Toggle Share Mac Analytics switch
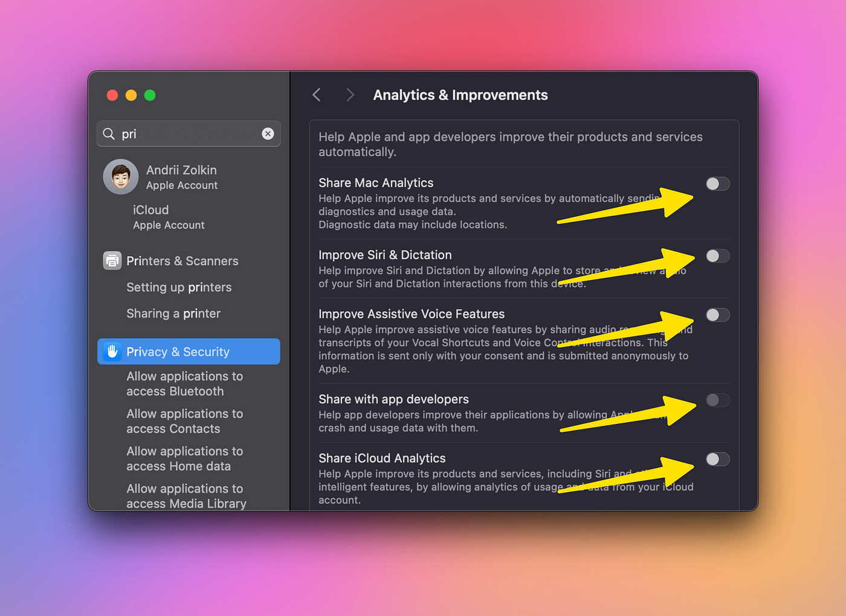The image size is (846, 616). [718, 184]
